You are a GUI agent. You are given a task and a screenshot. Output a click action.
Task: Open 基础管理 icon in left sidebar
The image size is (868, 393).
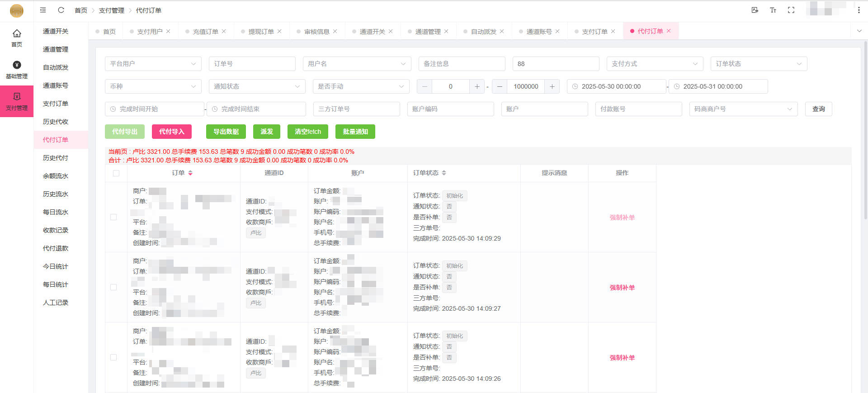17,70
